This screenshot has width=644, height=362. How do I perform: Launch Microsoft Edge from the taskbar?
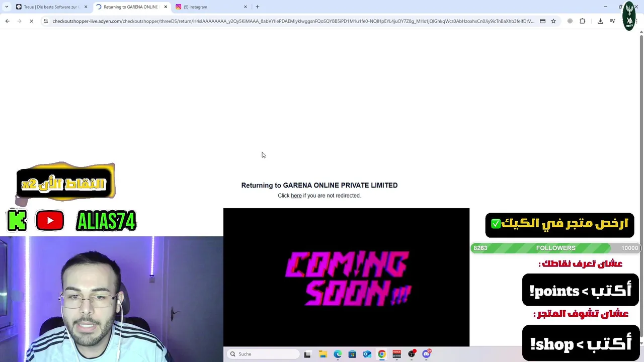338,354
